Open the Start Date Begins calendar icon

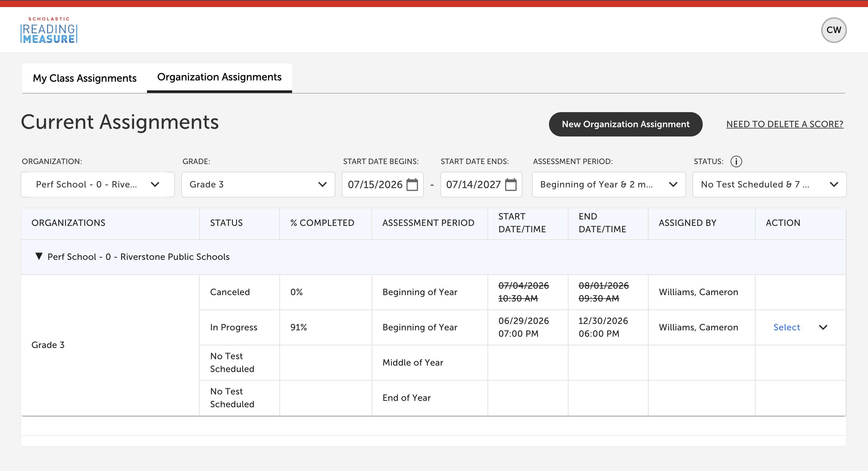click(412, 185)
